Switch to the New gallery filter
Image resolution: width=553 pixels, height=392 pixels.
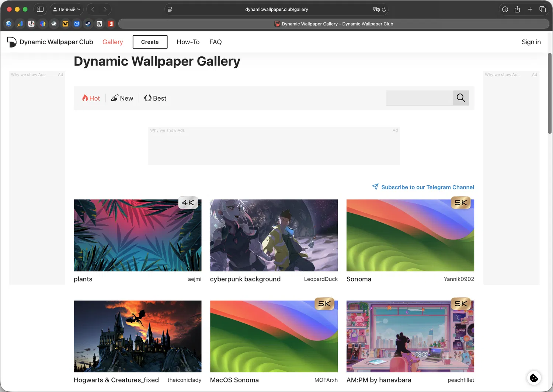(122, 98)
